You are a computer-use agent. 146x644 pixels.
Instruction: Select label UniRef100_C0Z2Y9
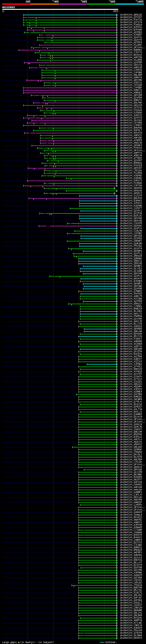(131, 196)
